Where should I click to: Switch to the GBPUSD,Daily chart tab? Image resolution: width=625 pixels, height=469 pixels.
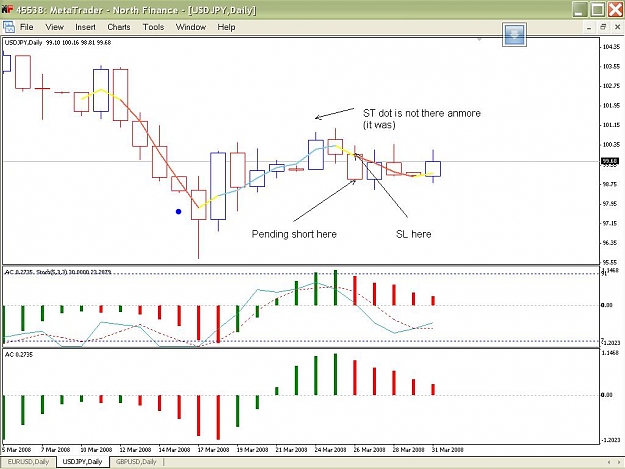136,462
